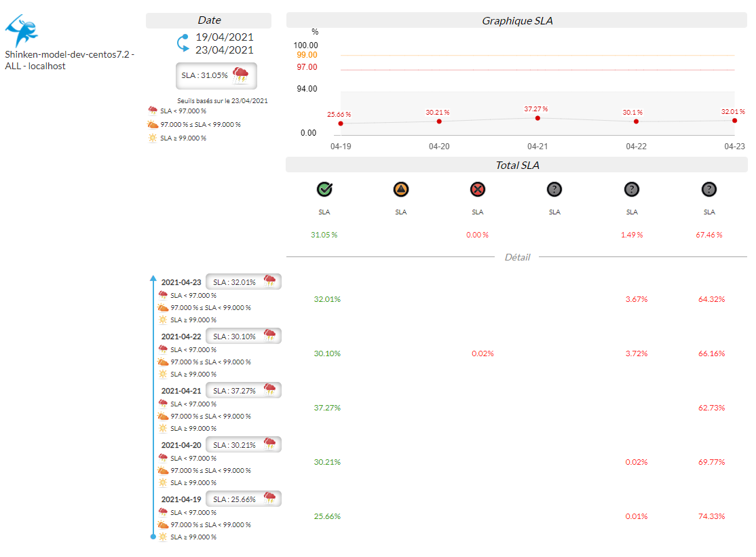Select the 04-21 data point at 37.27 %
This screenshot has width=756, height=557.
pos(537,118)
